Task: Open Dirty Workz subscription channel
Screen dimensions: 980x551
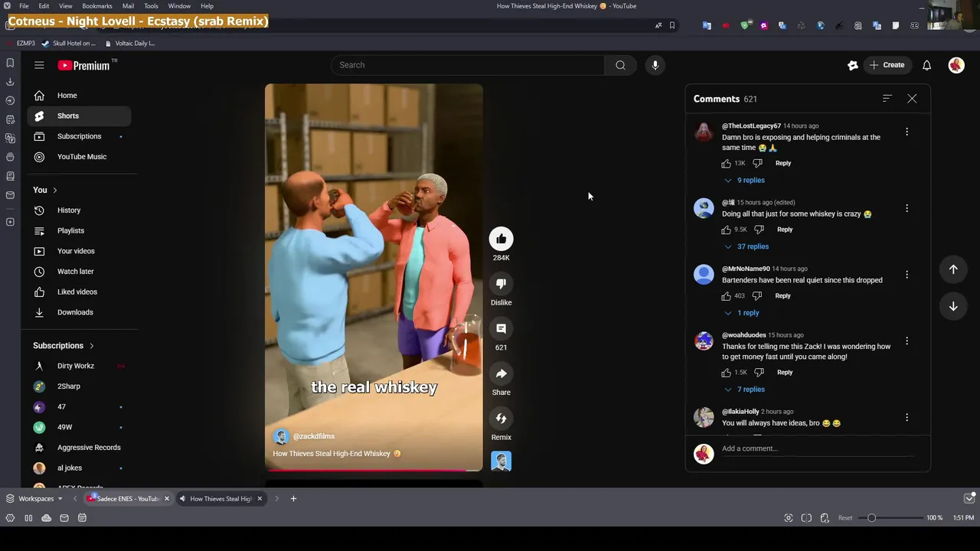Action: 79,366
